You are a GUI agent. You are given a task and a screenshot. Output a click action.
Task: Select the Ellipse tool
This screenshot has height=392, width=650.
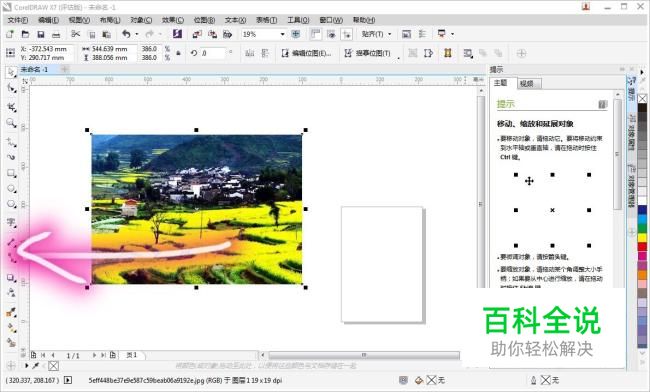(x=11, y=189)
